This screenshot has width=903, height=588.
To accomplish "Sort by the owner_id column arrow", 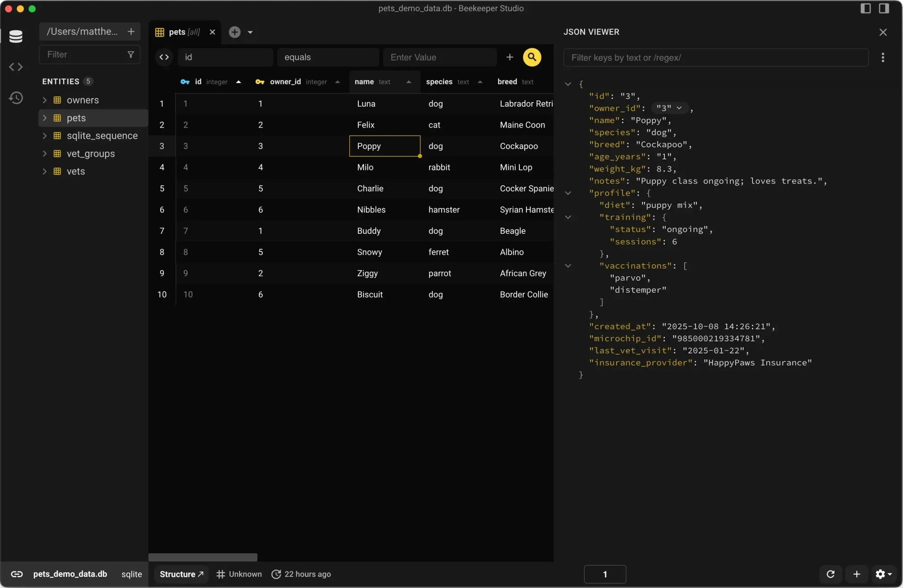I will [x=337, y=82].
